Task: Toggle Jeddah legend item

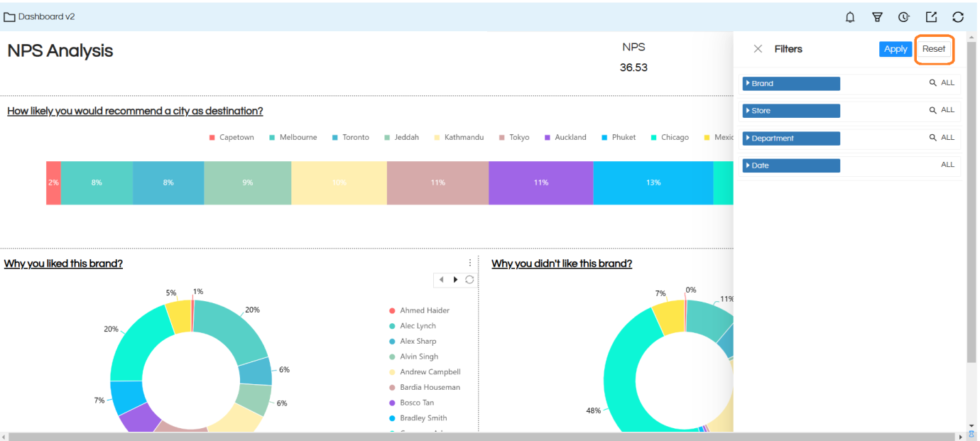Action: coord(401,138)
